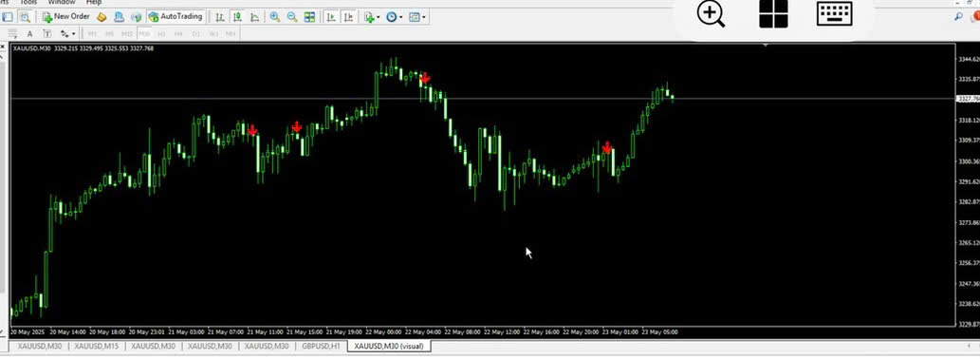The image size is (980, 359).
Task: Click the time label 20 May 14:00
Action: coord(67,332)
